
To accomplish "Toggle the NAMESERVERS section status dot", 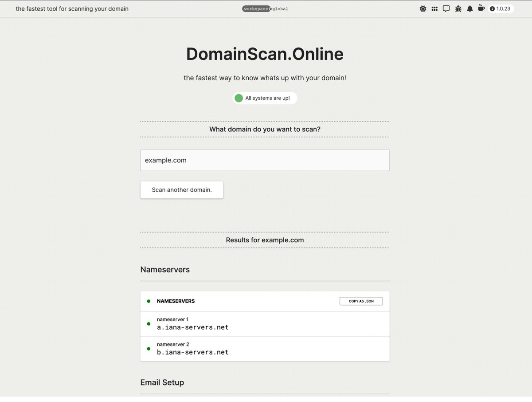I will point(149,301).
